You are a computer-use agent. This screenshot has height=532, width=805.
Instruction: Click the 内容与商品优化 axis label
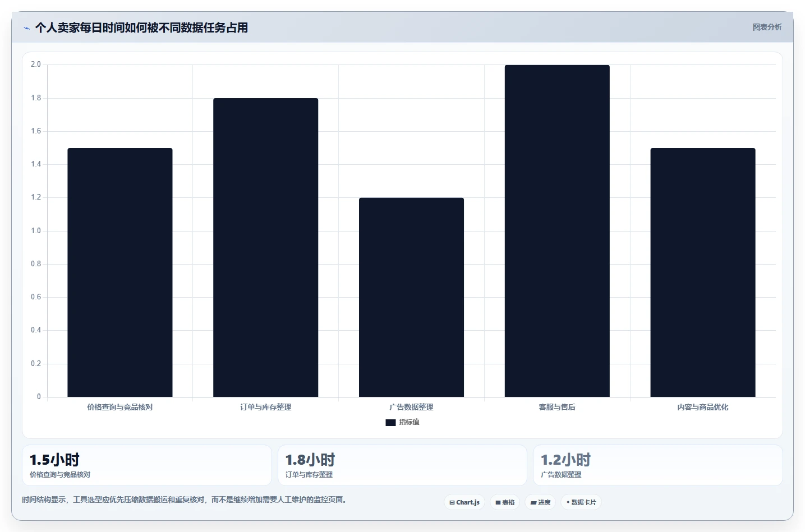[703, 407]
